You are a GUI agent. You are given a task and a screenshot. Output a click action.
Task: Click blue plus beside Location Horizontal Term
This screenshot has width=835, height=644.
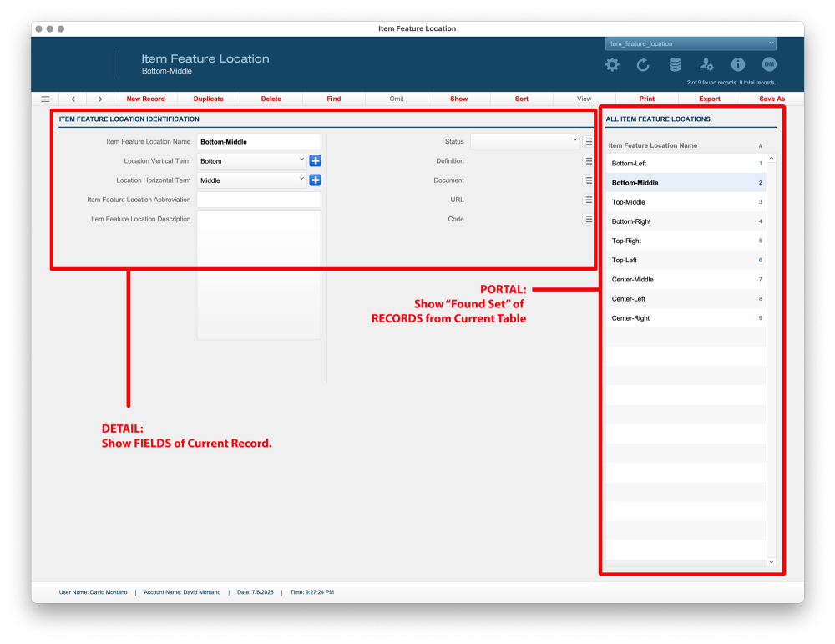pyautogui.click(x=315, y=180)
